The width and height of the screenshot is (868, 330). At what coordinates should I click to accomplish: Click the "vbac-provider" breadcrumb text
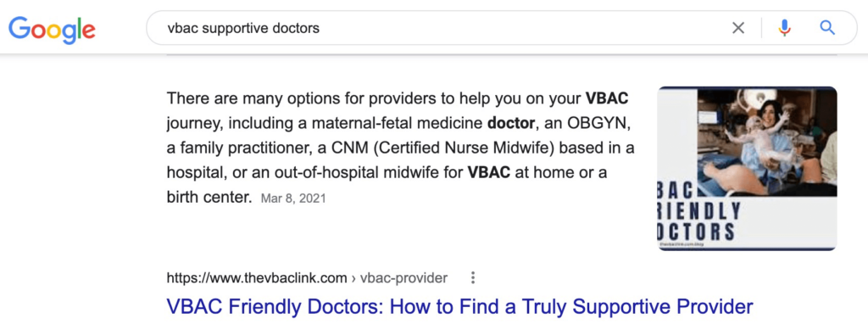(403, 278)
